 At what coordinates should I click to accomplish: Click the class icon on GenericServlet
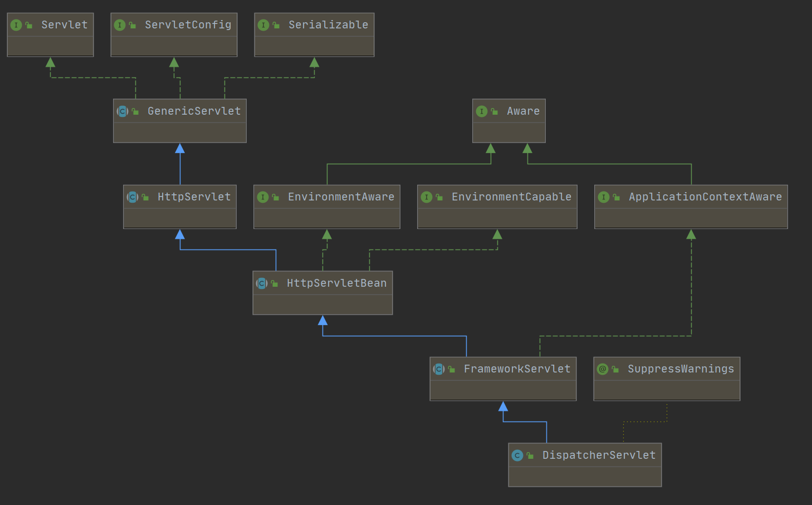(x=121, y=111)
